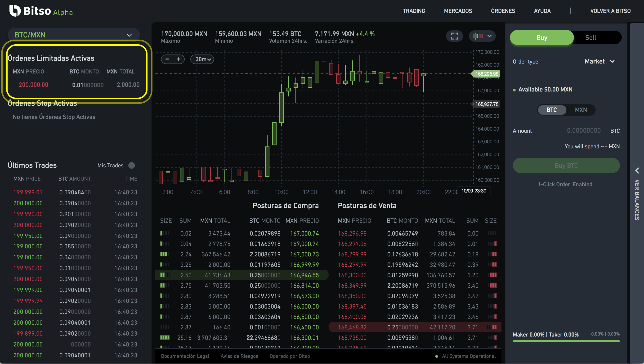Image resolution: width=644 pixels, height=364 pixels.
Task: Click All Systems Operational status
Action: [465, 356]
